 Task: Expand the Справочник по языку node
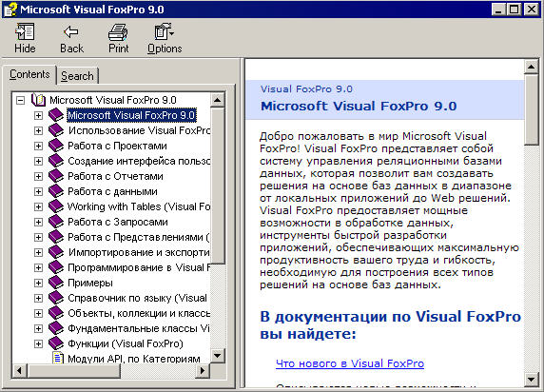click(x=38, y=298)
